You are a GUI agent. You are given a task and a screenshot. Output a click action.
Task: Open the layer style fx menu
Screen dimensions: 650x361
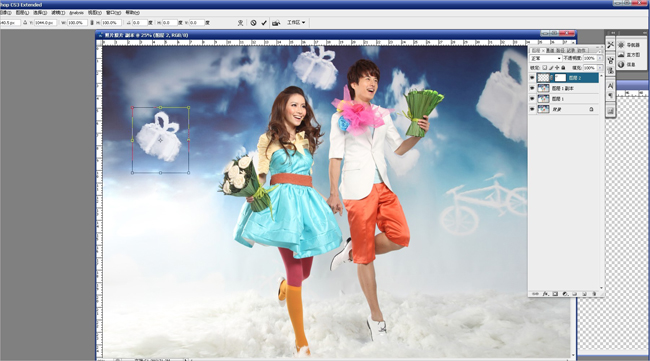tap(546, 294)
